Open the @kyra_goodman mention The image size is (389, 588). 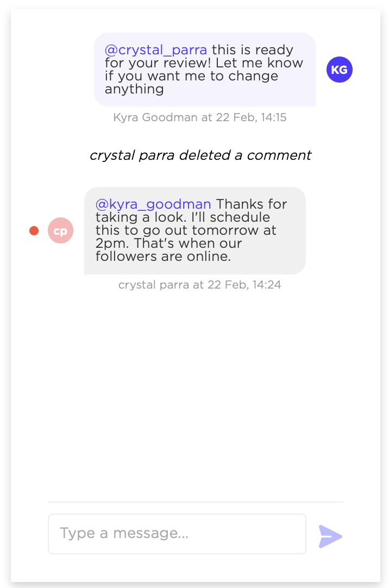pos(153,204)
